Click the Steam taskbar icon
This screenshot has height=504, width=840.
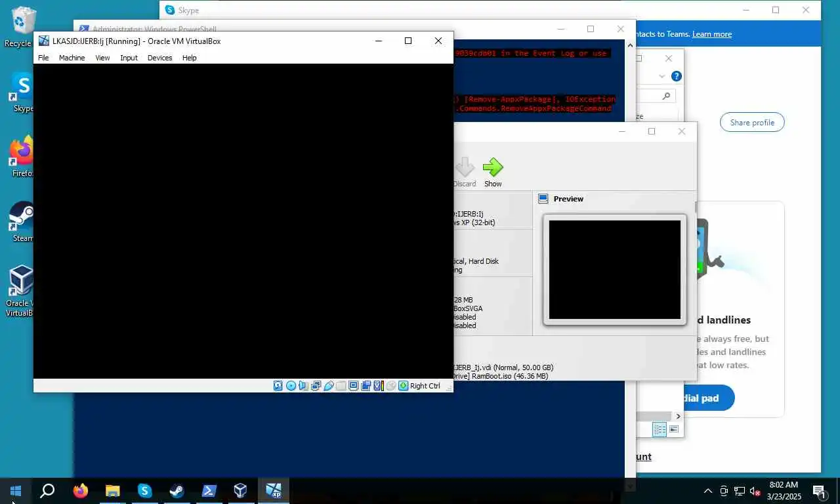pyautogui.click(x=177, y=490)
